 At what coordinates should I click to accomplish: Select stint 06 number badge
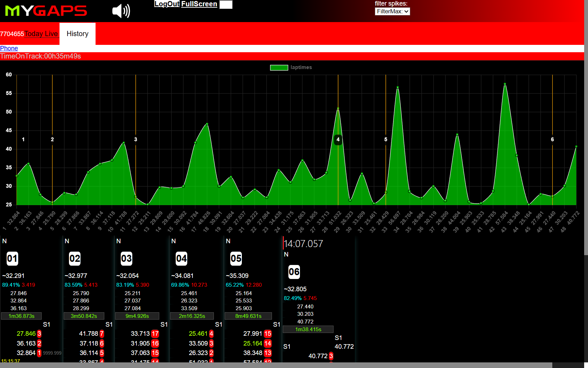294,272
